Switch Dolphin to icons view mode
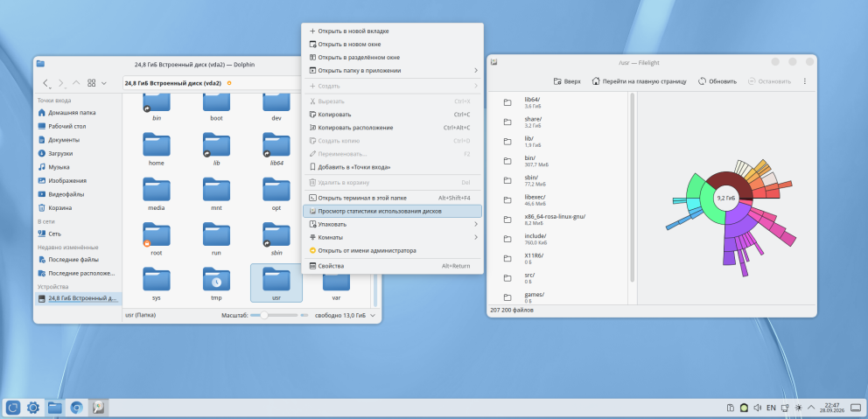This screenshot has height=419, width=868. (92, 83)
